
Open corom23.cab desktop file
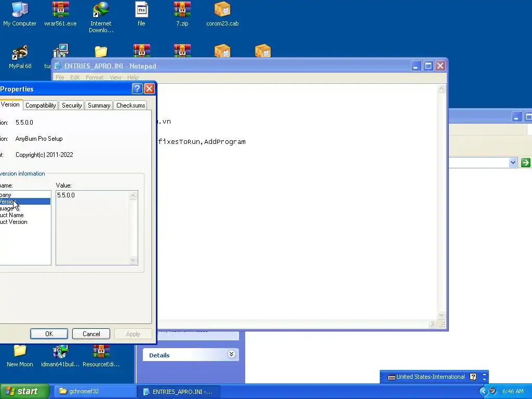click(222, 14)
